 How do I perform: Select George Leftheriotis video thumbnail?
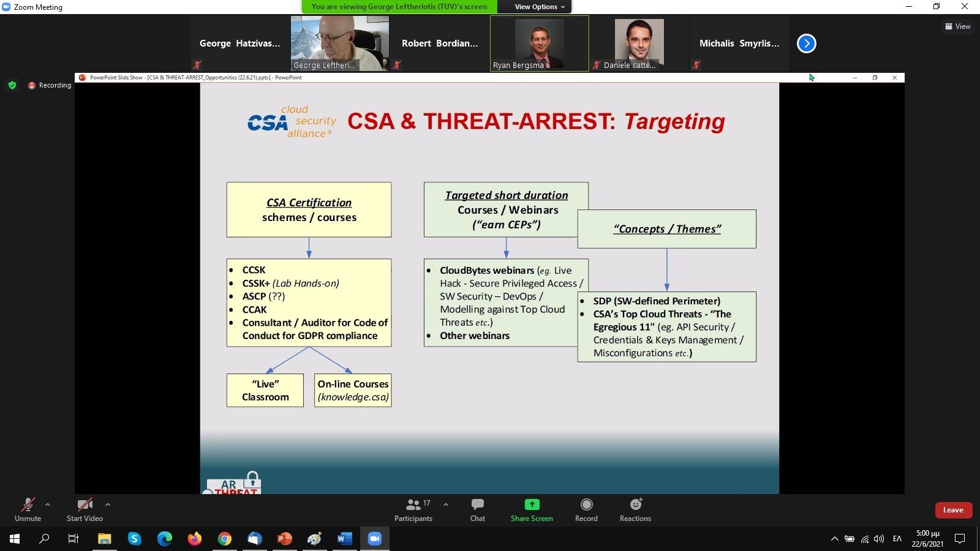(339, 43)
